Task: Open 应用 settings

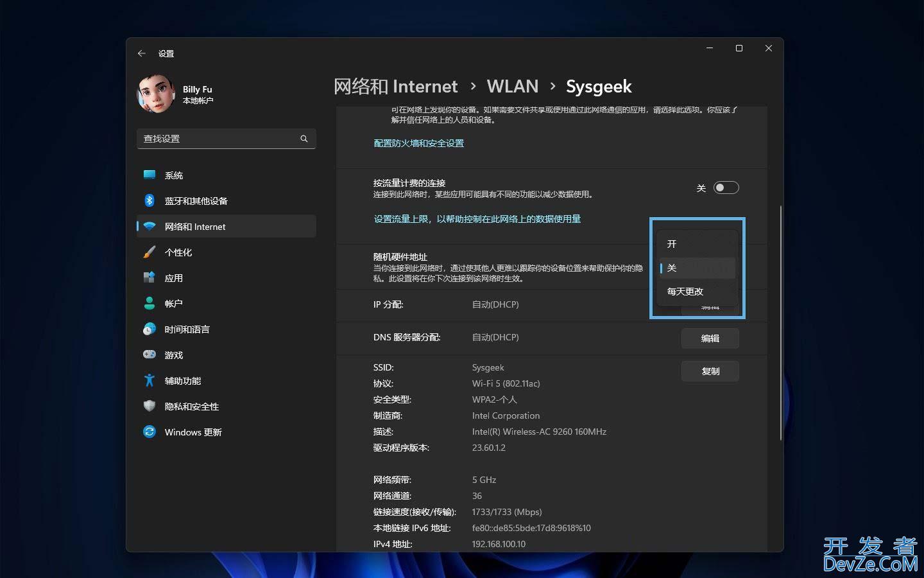Action: (227, 278)
